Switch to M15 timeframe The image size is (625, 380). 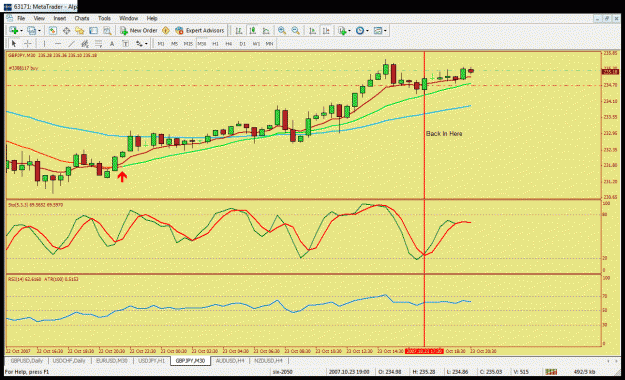pos(188,43)
